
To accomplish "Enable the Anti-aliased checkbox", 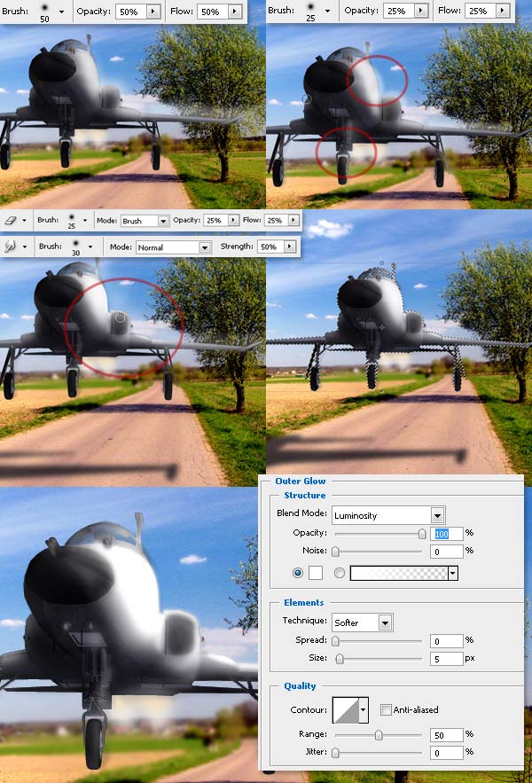I will (x=386, y=709).
